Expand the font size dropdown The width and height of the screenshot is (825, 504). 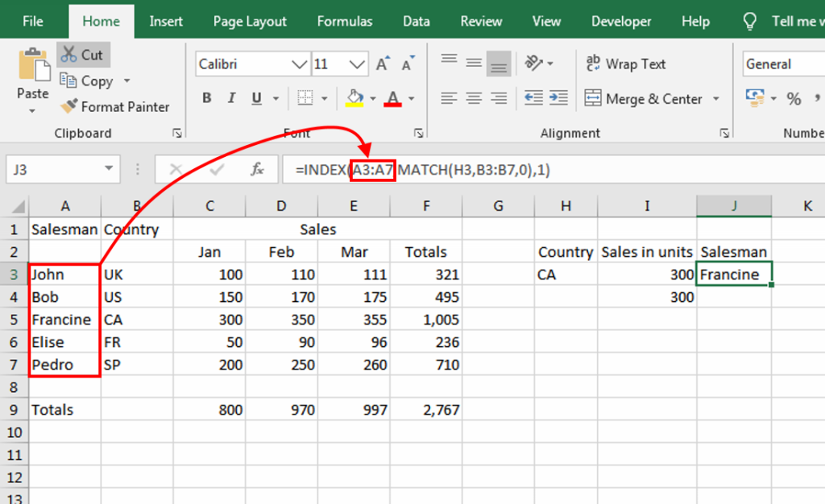(x=359, y=64)
